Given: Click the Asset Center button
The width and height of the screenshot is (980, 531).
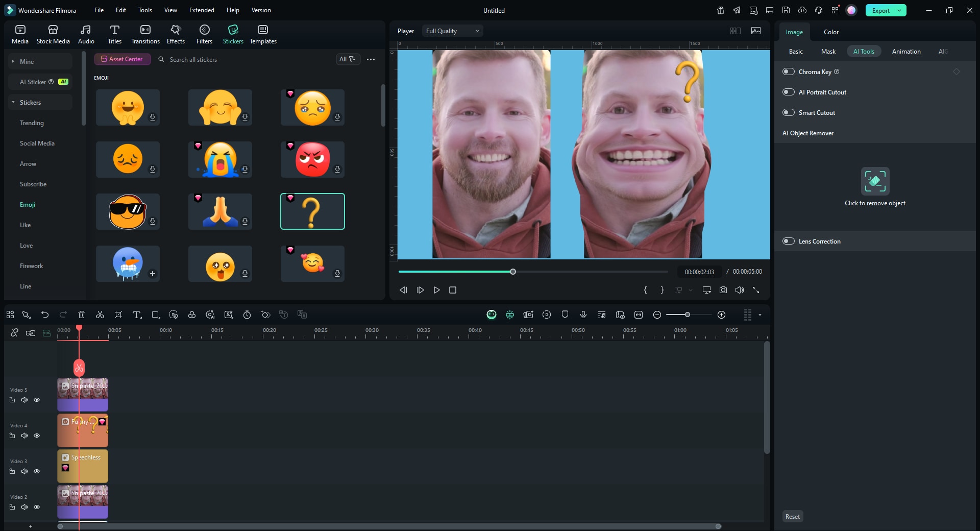Looking at the screenshot, I should [x=122, y=59].
